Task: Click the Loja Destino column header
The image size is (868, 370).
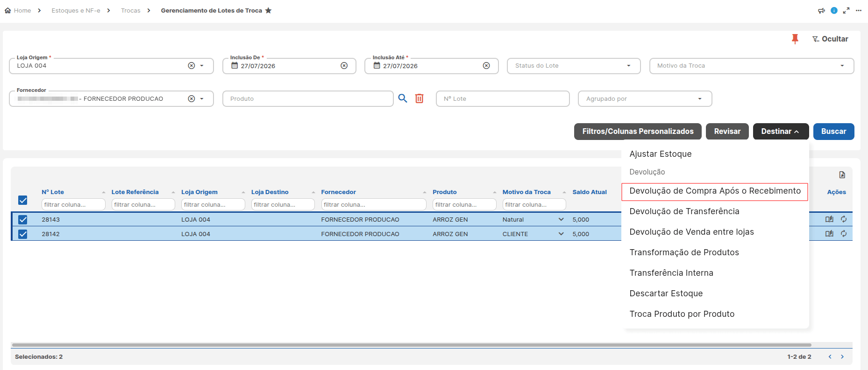Action: pyautogui.click(x=270, y=192)
